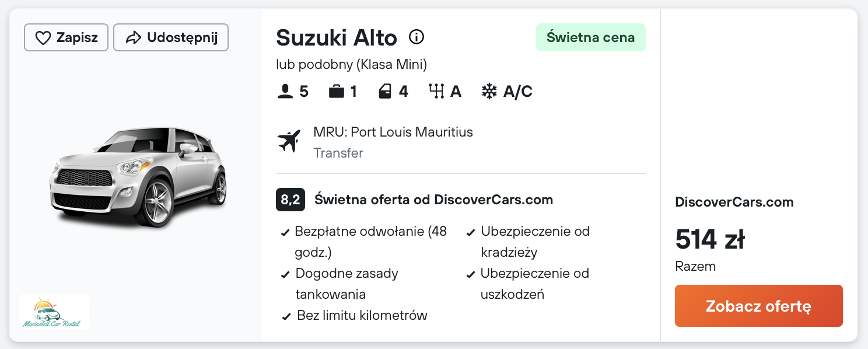This screenshot has height=349, width=868.
Task: Click the Suzuki Alto title
Action: 337,38
